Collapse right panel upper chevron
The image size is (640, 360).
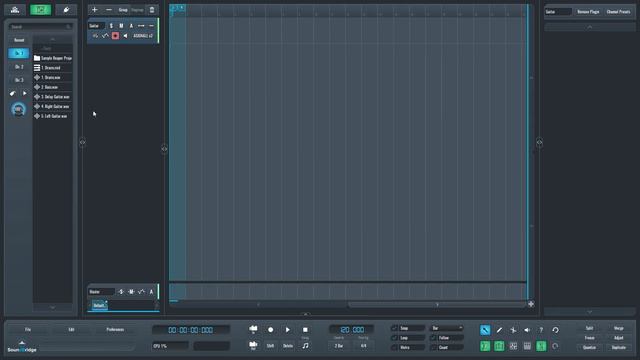coord(590,27)
